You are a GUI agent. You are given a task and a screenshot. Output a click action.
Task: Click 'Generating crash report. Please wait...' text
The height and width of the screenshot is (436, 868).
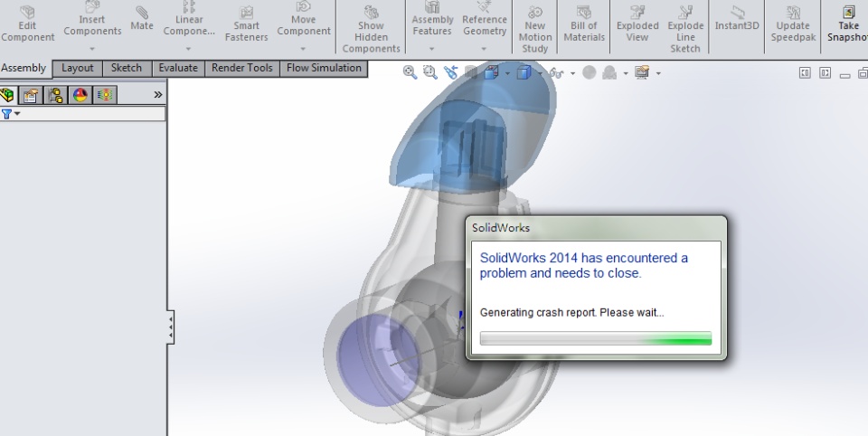(x=571, y=312)
